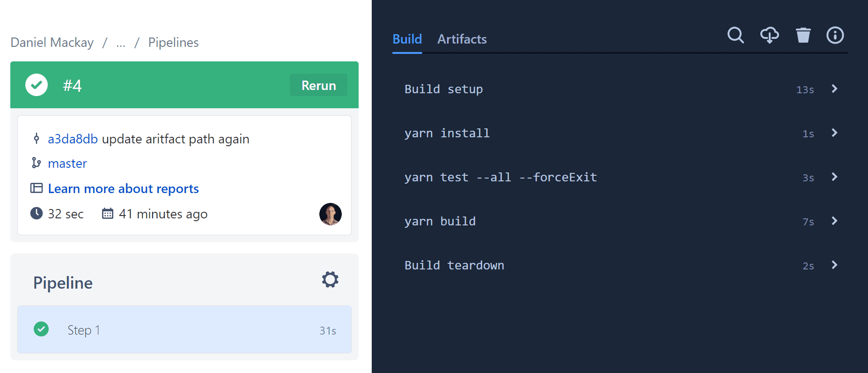This screenshot has width=868, height=373.
Task: Expand the yarn build step output
Action: point(834,221)
